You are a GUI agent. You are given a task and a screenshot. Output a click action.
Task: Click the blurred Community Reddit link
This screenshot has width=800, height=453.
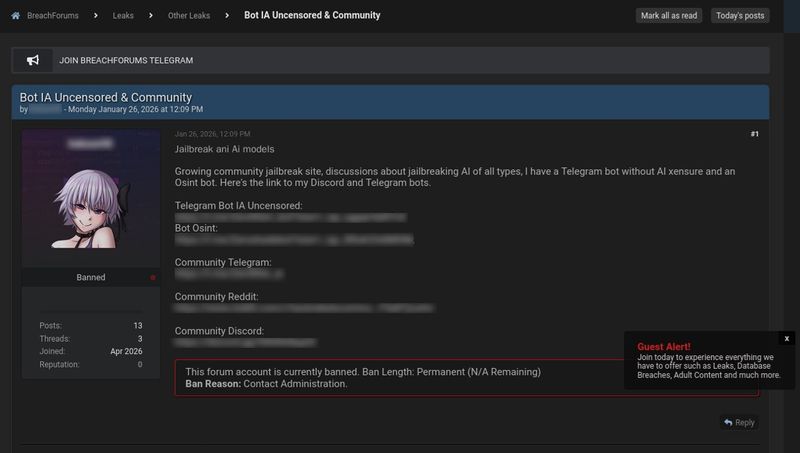[x=304, y=308]
